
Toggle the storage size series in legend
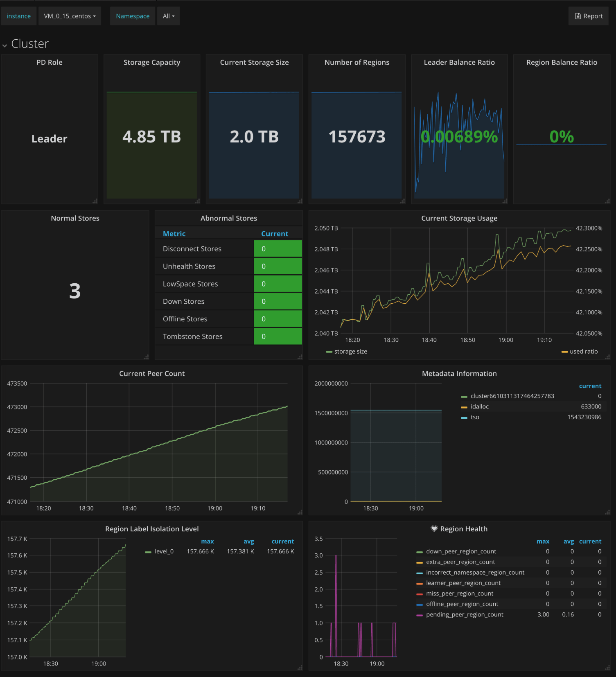[350, 352]
